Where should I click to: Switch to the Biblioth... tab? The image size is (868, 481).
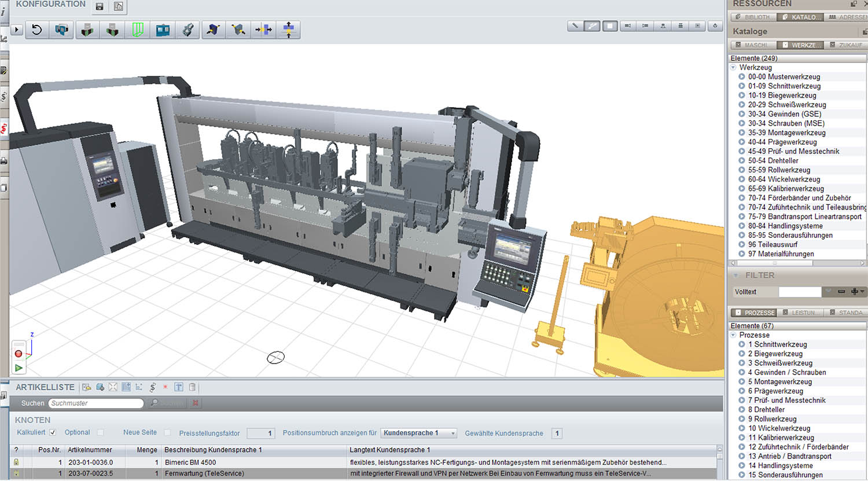tap(753, 17)
